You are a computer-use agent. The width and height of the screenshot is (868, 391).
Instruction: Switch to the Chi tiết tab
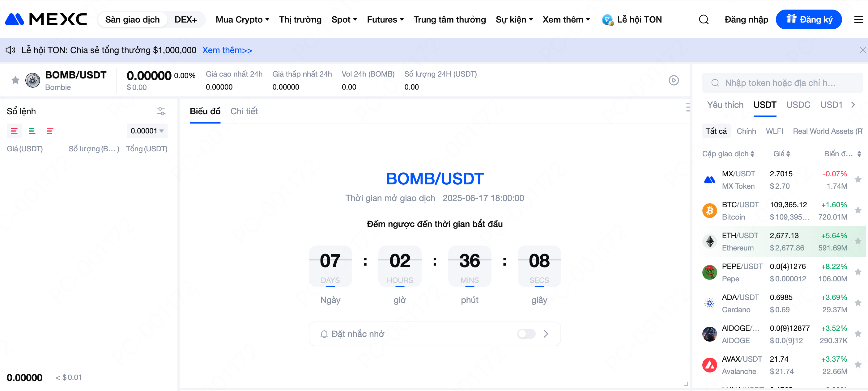click(244, 111)
